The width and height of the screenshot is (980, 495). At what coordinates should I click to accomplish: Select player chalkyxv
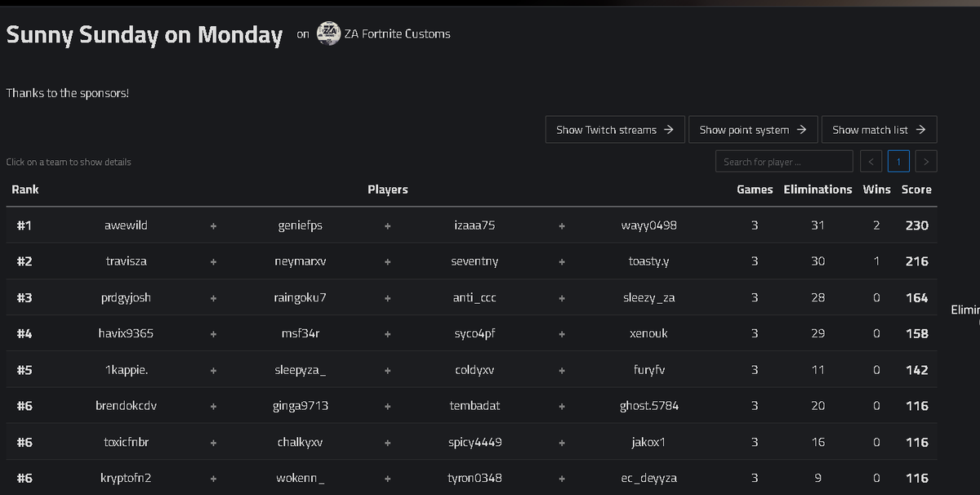tap(301, 442)
